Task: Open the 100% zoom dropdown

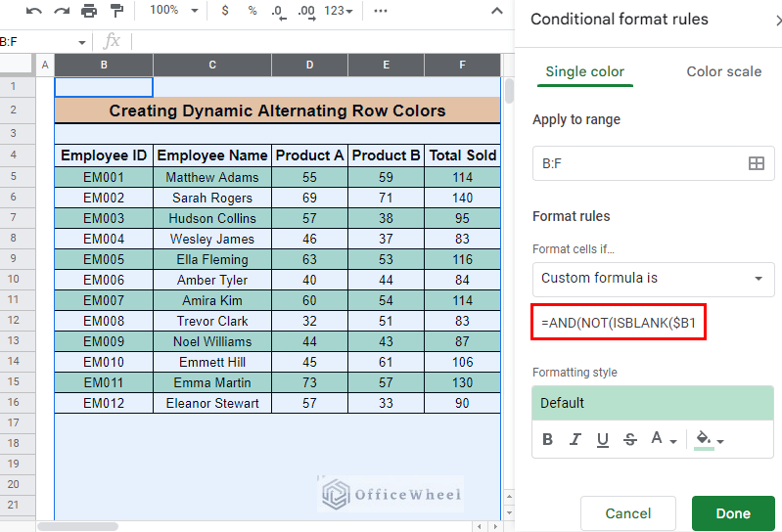Action: pos(174,11)
